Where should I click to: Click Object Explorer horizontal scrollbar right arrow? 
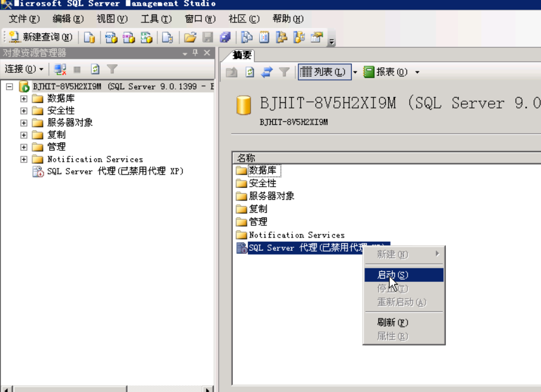click(207, 390)
